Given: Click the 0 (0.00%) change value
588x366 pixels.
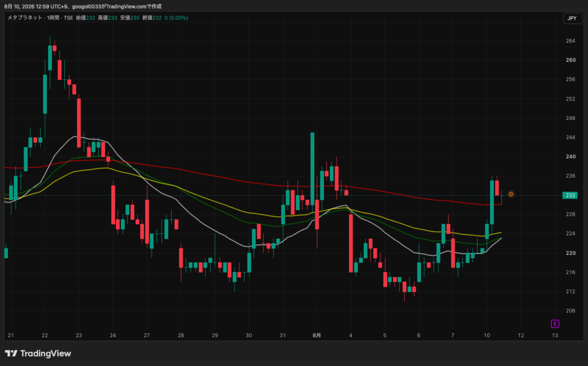Looking at the screenshot, I should point(176,18).
